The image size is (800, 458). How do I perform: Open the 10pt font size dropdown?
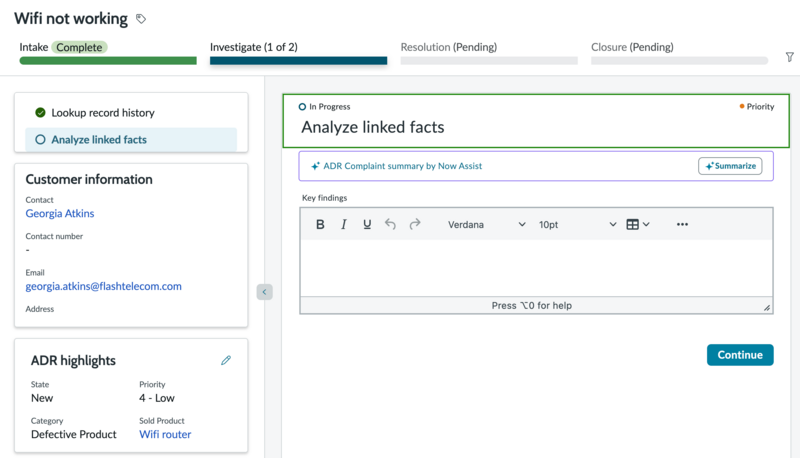577,224
